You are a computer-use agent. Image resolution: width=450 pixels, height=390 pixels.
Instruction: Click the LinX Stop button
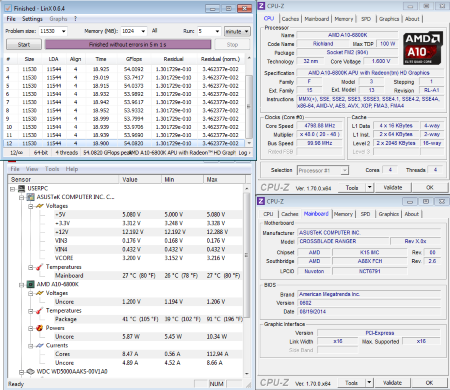point(232,44)
